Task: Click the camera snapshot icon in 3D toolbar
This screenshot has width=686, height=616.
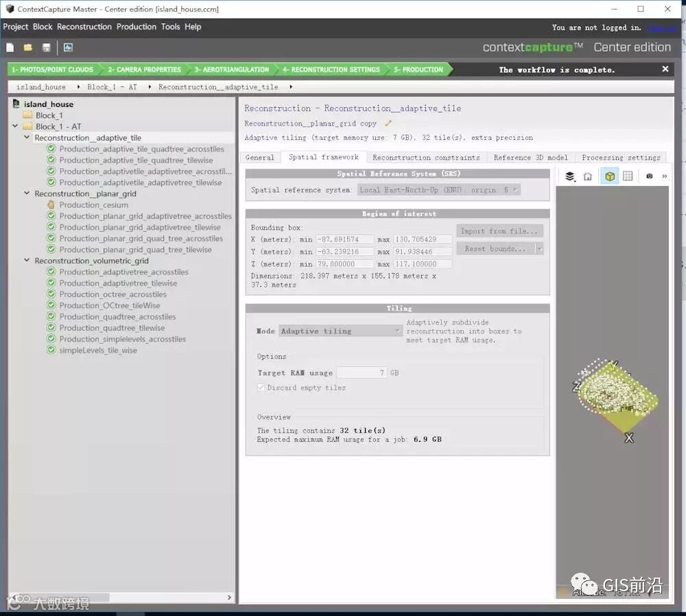Action: 649,176
